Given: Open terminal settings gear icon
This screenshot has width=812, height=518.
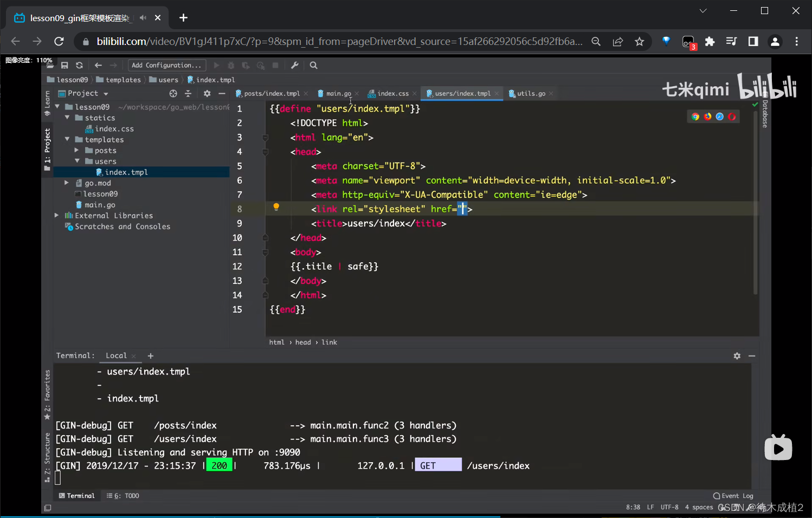Looking at the screenshot, I should tap(737, 356).
